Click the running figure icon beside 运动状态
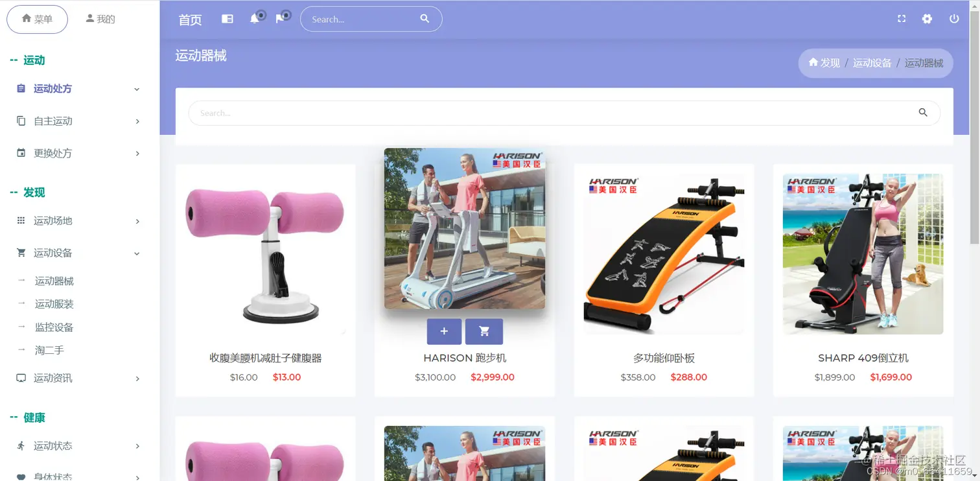This screenshot has width=980, height=481. (21, 445)
